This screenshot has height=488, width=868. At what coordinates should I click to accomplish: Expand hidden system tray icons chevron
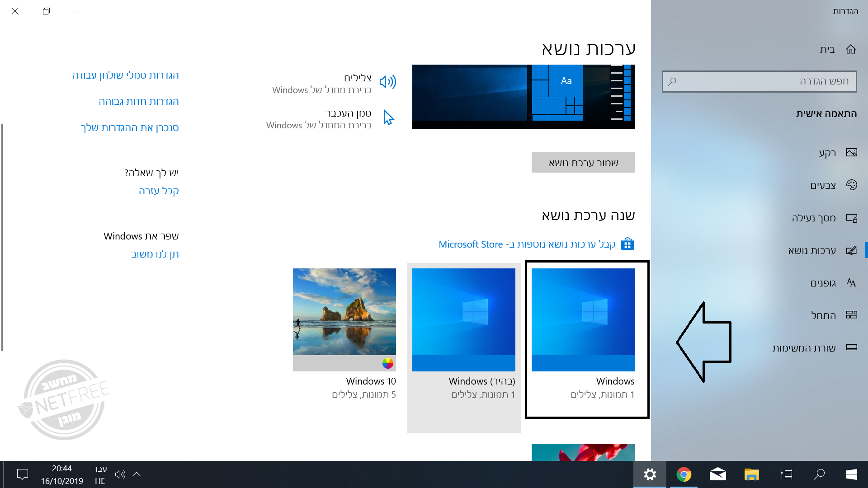[137, 474]
